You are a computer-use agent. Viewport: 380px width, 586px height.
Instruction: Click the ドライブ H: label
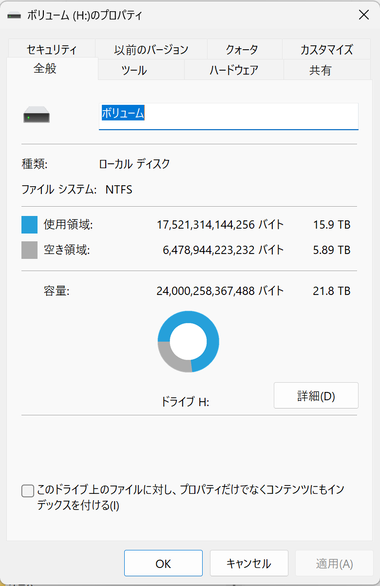[x=185, y=402]
